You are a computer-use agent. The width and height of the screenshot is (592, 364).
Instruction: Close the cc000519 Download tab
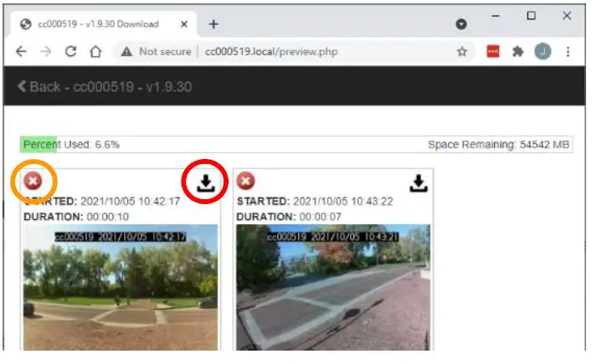pyautogui.click(x=184, y=24)
